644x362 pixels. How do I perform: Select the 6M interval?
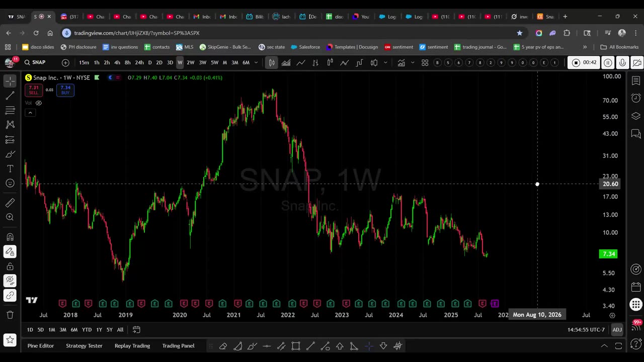pos(246,62)
